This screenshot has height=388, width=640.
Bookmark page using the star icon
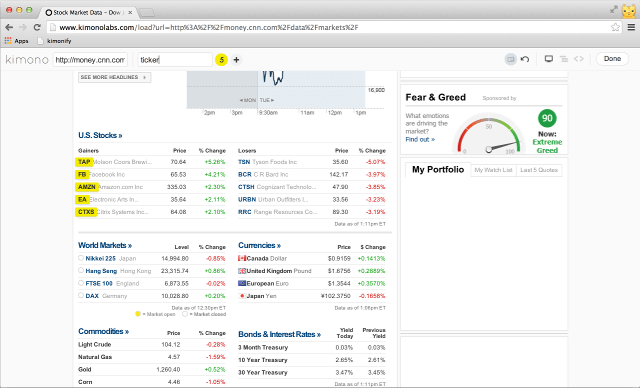point(615,27)
